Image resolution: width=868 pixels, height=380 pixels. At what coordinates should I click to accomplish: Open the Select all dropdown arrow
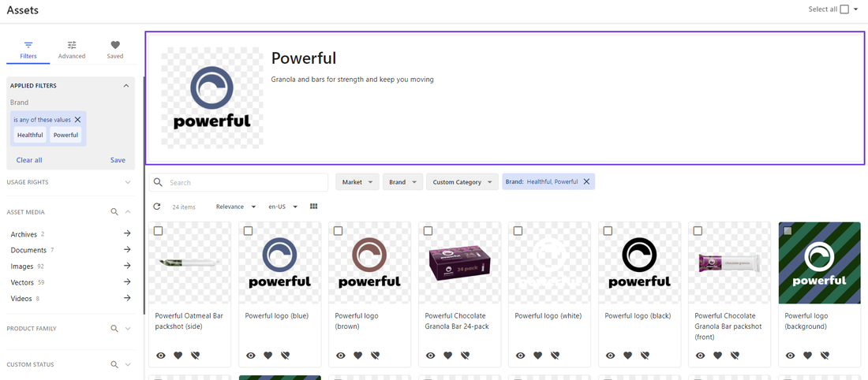(x=856, y=9)
